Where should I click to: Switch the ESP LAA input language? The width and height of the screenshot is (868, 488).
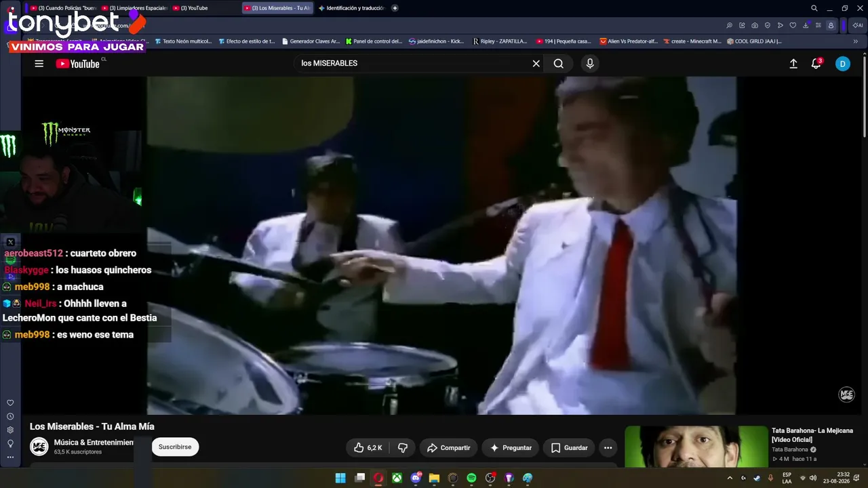(x=787, y=478)
